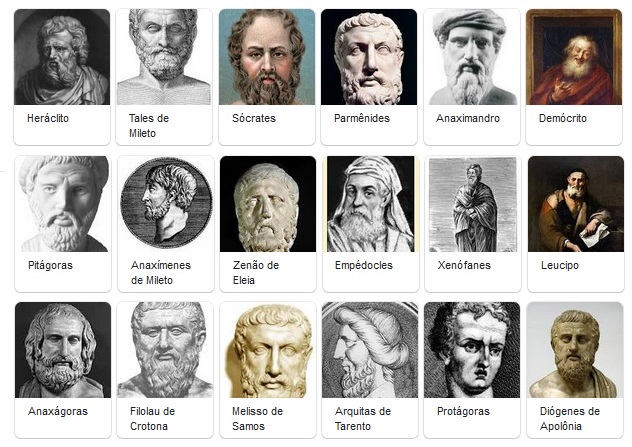Screen dimensions: 632x447
Task: Select the Tales de Mileto bust image
Action: point(164,57)
